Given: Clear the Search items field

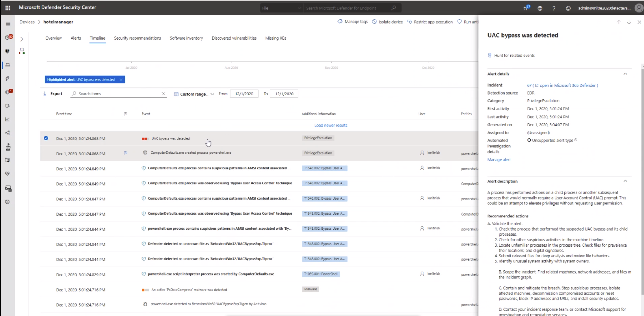Looking at the screenshot, I should [x=163, y=94].
